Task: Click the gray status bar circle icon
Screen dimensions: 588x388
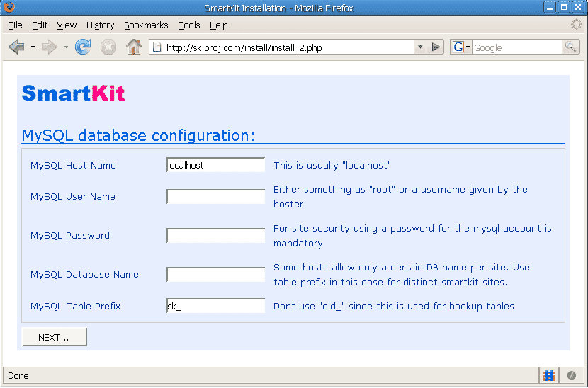Action: coord(572,375)
